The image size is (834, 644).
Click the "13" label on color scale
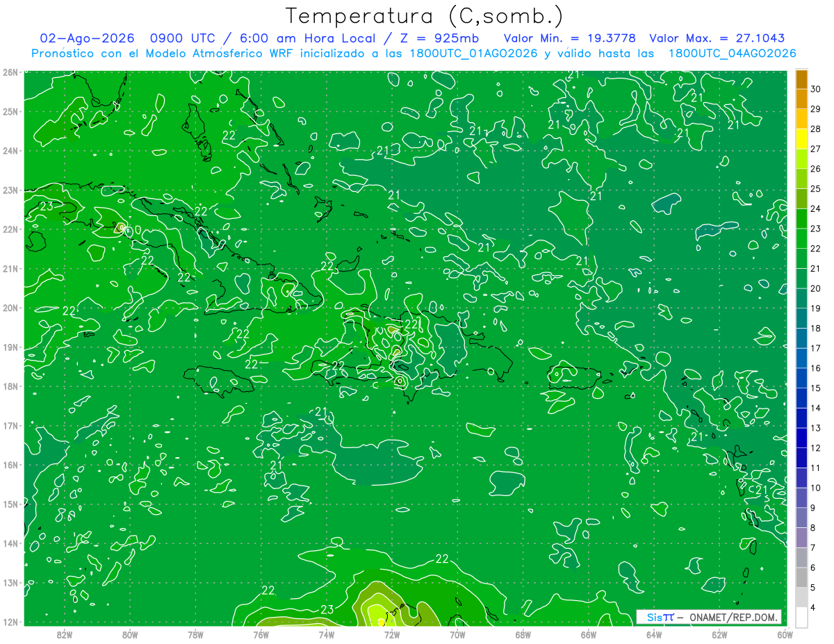(815, 428)
